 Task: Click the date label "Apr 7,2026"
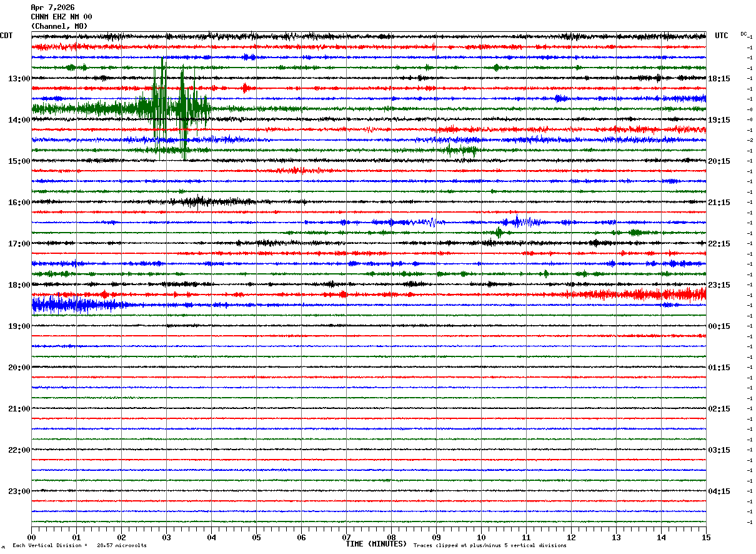[52, 8]
